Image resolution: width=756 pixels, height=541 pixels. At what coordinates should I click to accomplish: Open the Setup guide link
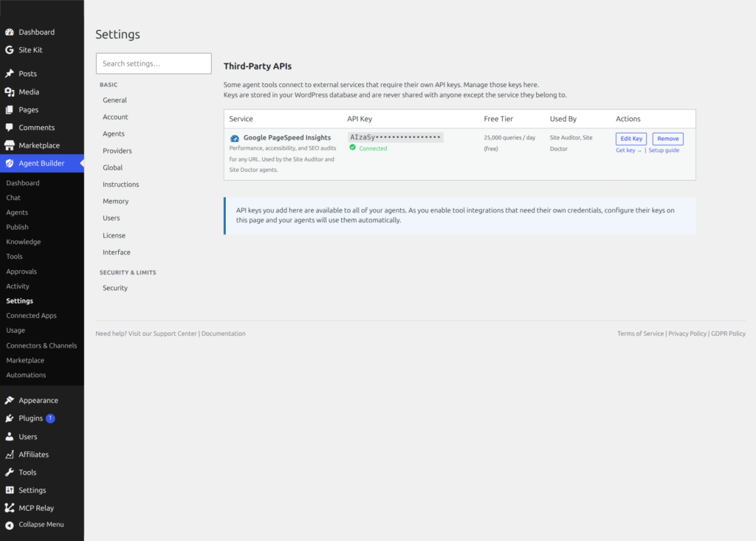pyautogui.click(x=664, y=151)
